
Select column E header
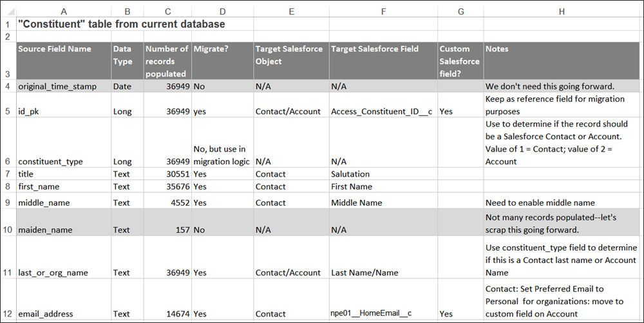[291, 12]
